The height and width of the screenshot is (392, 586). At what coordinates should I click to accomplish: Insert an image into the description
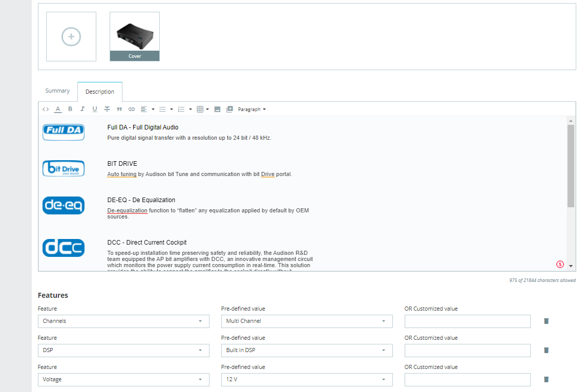pyautogui.click(x=217, y=110)
